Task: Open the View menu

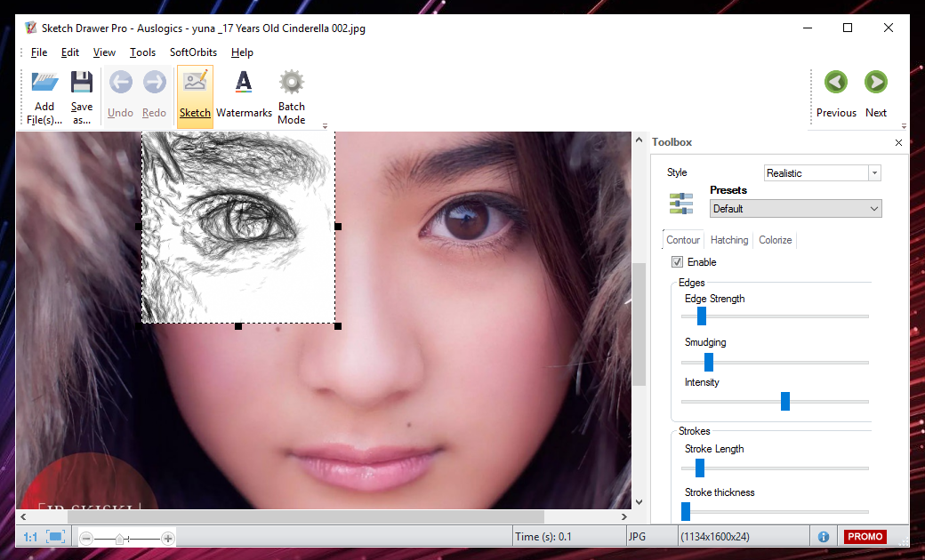Action: (104, 52)
